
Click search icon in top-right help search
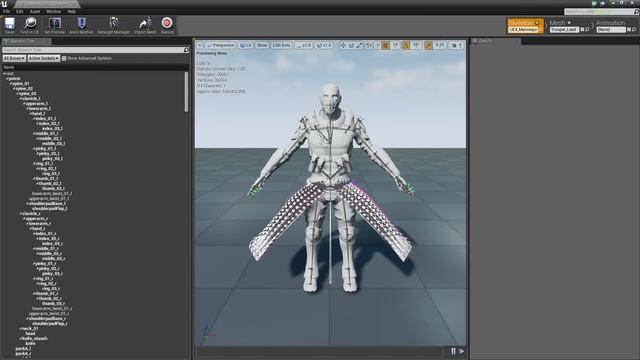pyautogui.click(x=636, y=12)
